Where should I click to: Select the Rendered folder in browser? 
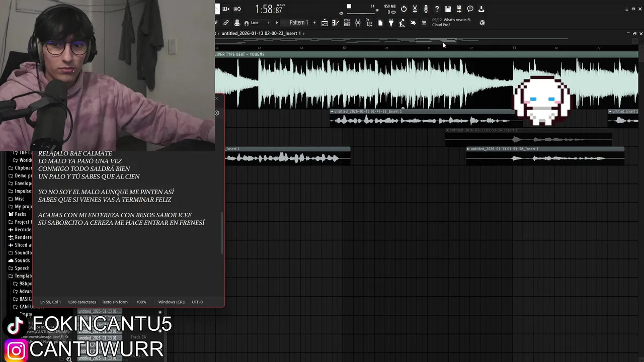[x=21, y=237]
